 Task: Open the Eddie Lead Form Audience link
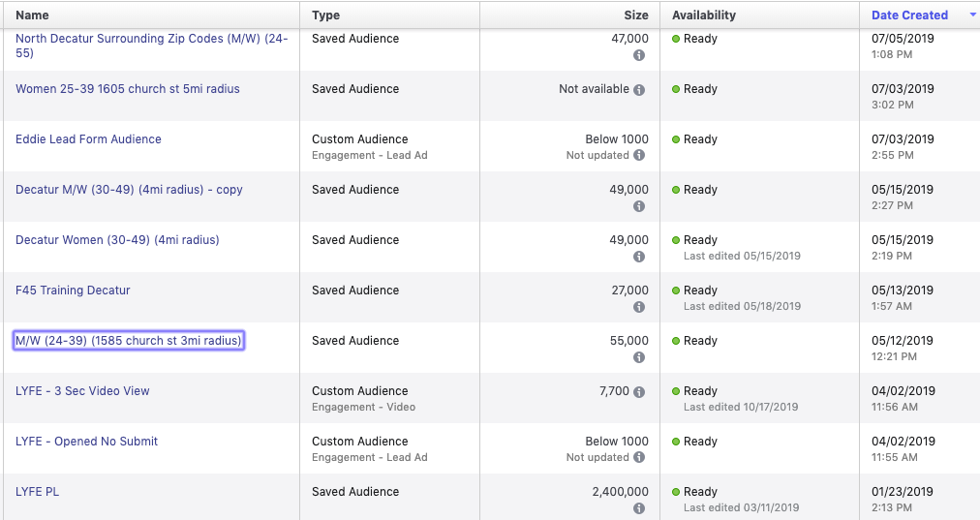click(x=88, y=139)
